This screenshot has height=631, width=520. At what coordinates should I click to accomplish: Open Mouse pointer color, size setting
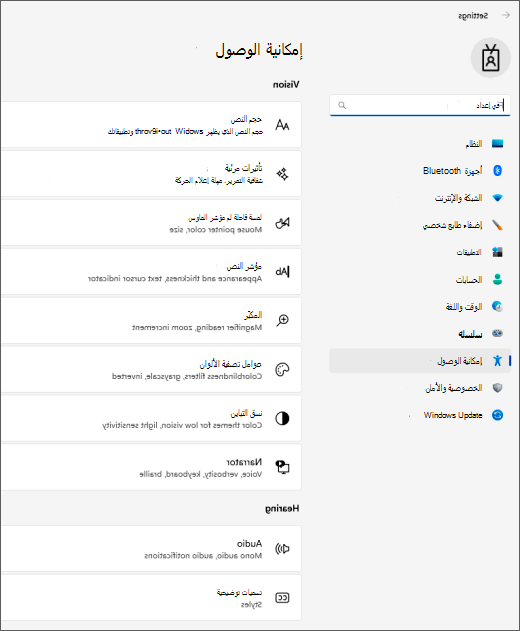pos(151,223)
